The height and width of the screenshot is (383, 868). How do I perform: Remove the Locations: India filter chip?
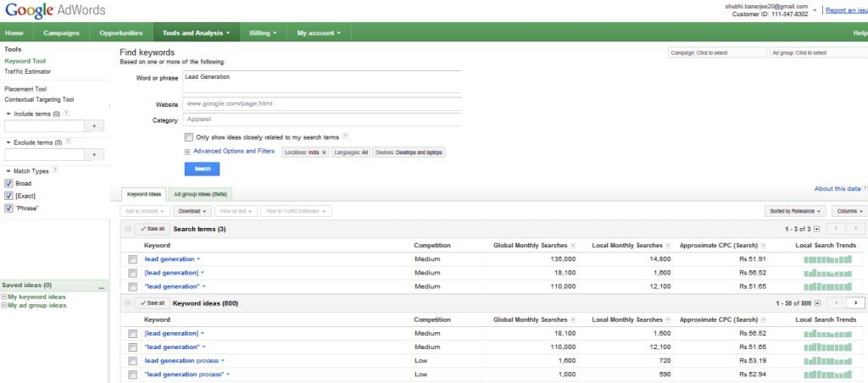point(324,153)
